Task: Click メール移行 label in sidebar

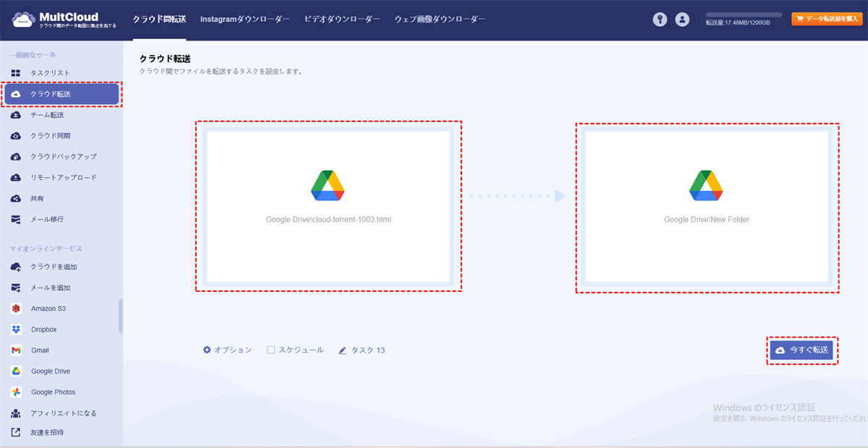Action: pyautogui.click(x=47, y=220)
